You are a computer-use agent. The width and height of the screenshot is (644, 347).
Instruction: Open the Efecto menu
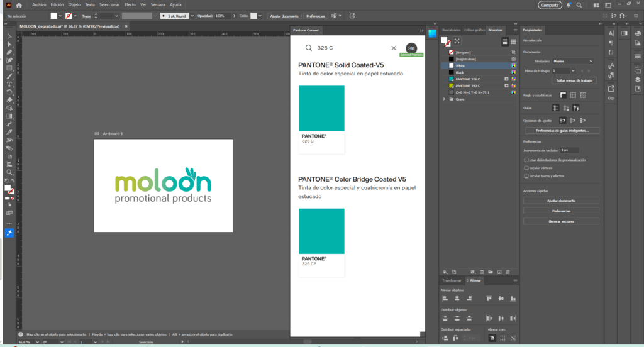130,5
